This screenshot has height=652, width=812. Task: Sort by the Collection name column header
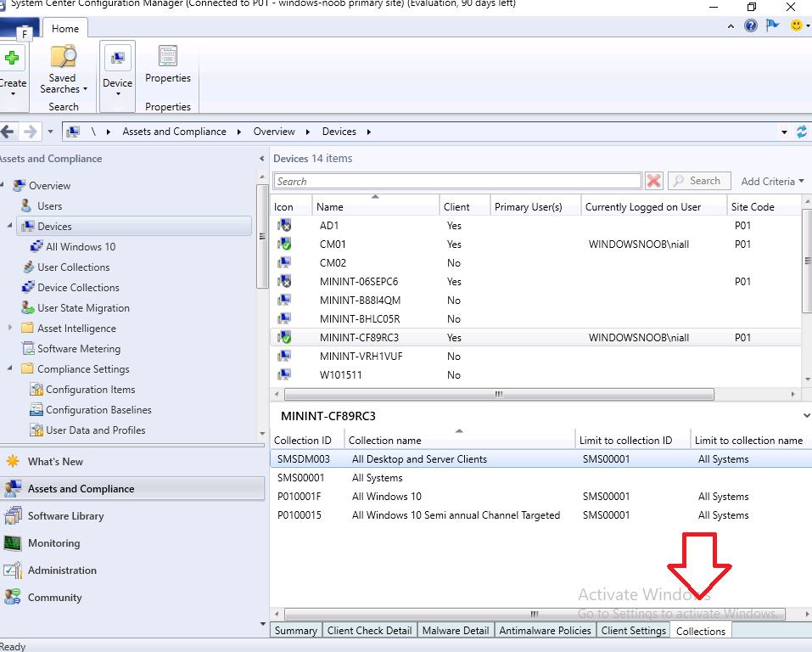click(x=459, y=440)
